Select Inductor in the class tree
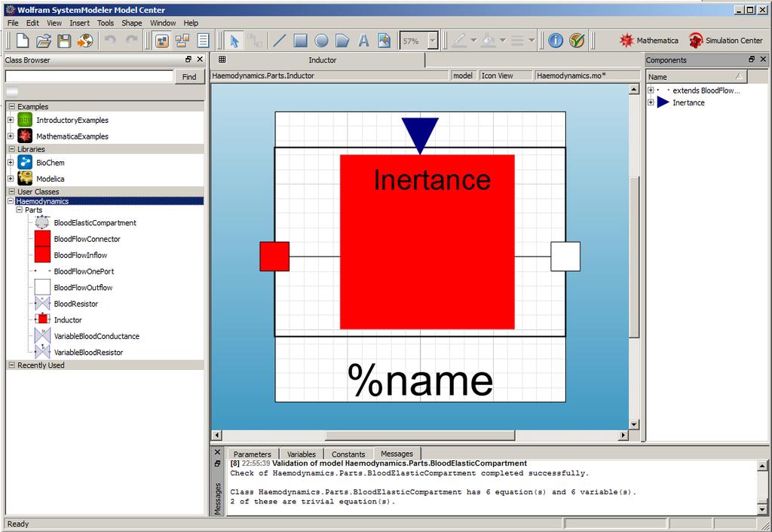This screenshot has height=532, width=772. click(68, 320)
